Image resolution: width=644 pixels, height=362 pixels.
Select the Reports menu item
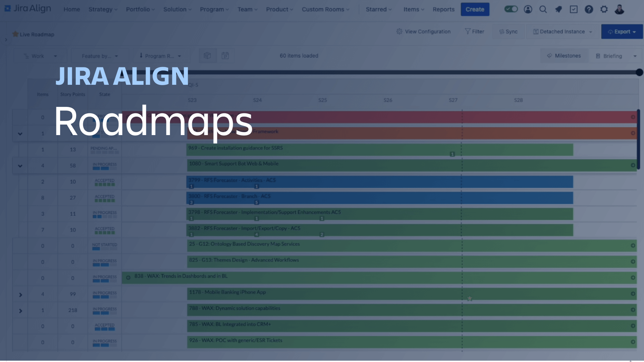tap(443, 9)
